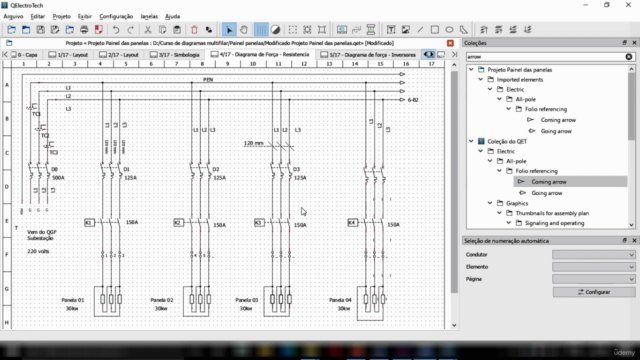
Task: Toggle the half-filled circle background icon
Action: pos(276,29)
